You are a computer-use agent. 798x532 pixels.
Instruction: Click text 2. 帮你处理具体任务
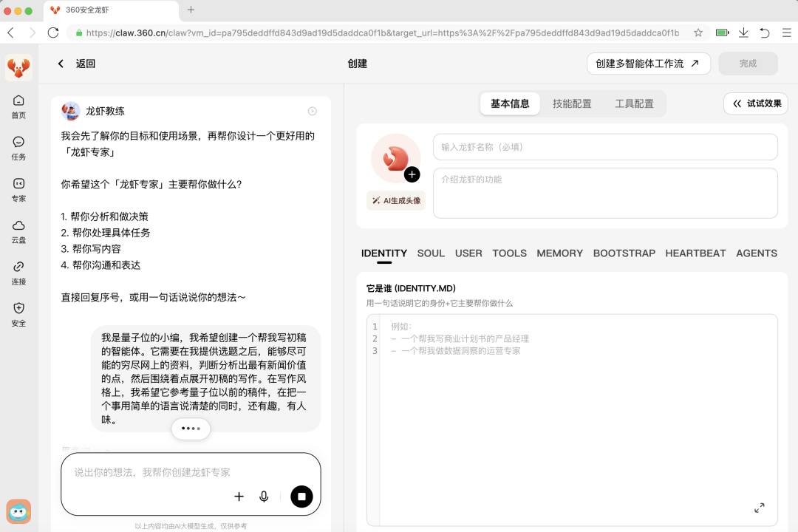(x=106, y=233)
